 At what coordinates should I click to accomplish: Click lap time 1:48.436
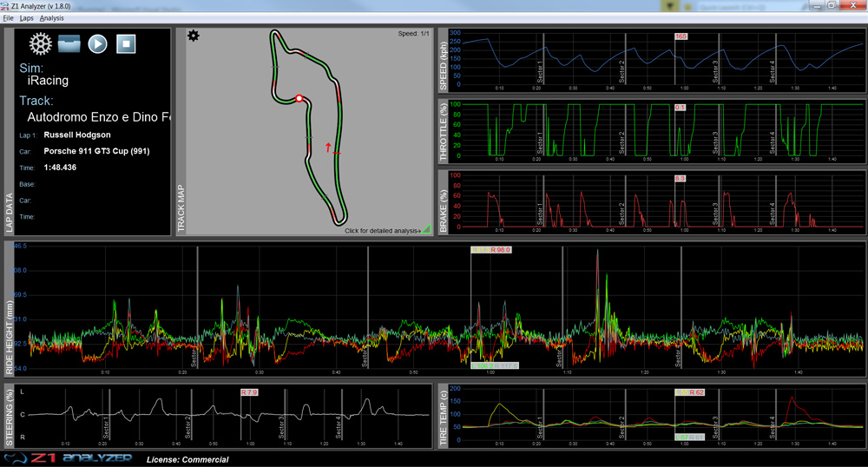[61, 168]
